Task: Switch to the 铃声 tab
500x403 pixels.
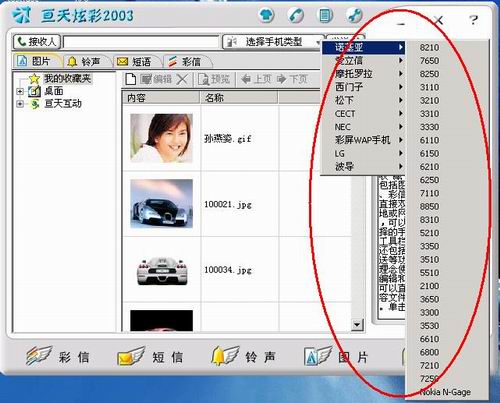Action: pos(86,61)
